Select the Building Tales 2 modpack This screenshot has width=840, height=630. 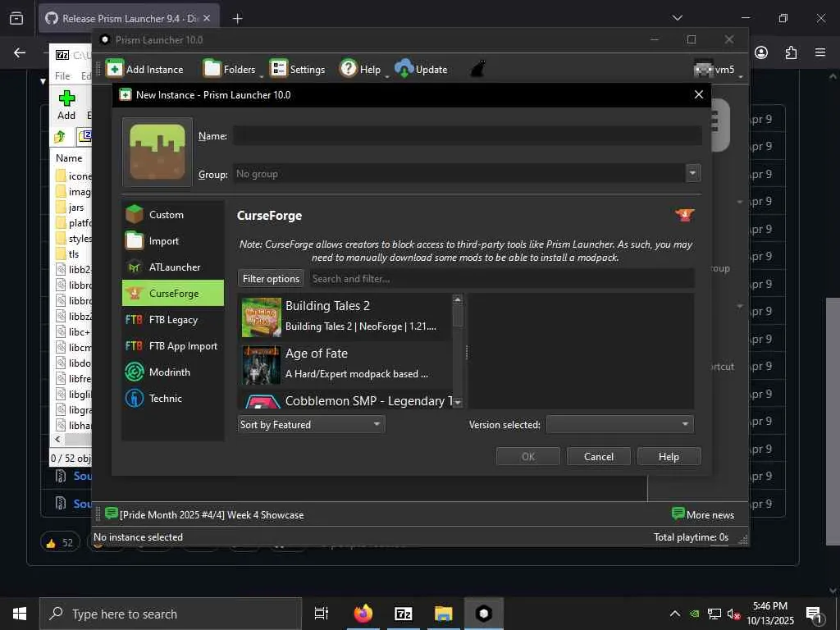(345, 317)
